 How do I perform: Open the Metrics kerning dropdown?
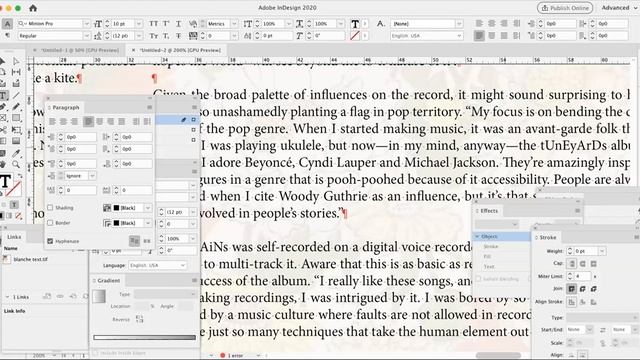pos(234,24)
